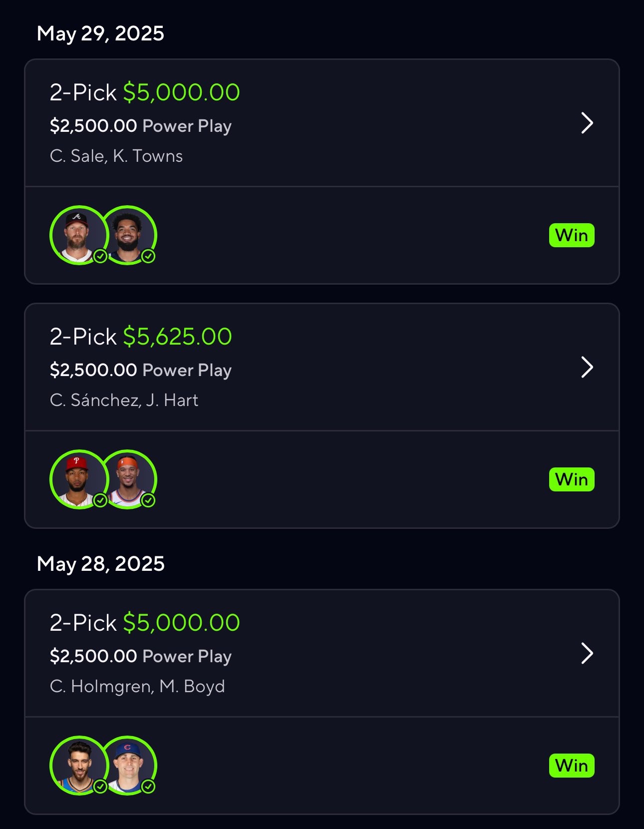Image resolution: width=644 pixels, height=829 pixels.
Task: Open the $5,625.00 2-Pick payout title
Action: pyautogui.click(x=141, y=337)
